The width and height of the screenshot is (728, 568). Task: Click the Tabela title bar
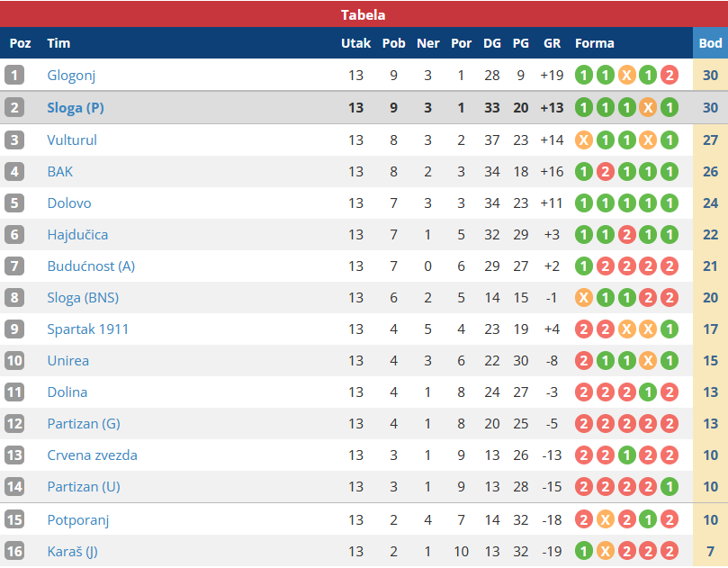[364, 14]
